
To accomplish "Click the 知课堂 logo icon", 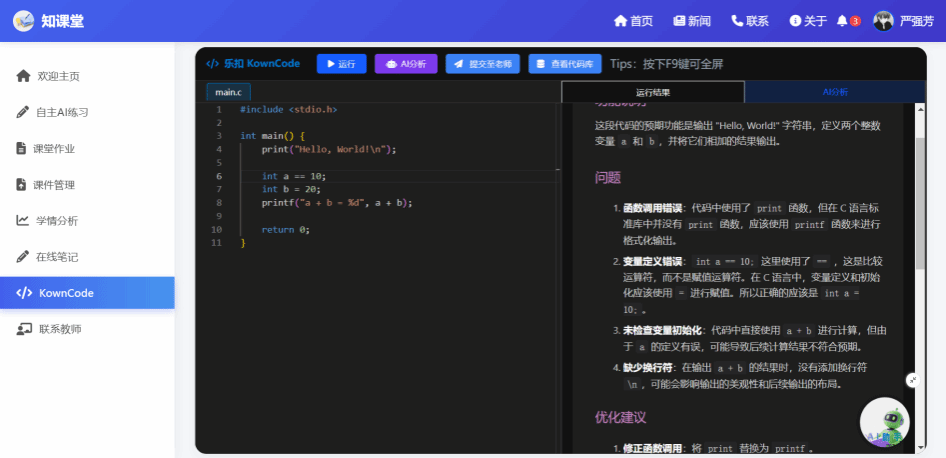I will pos(23,21).
